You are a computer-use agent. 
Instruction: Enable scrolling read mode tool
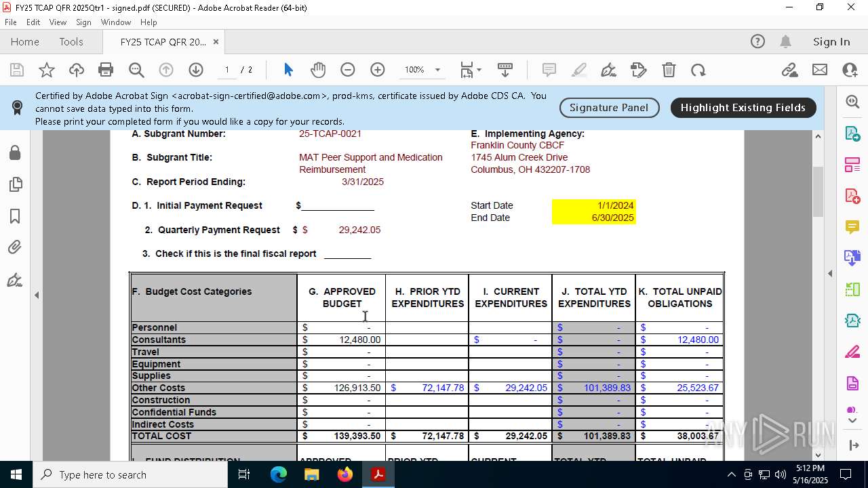505,70
